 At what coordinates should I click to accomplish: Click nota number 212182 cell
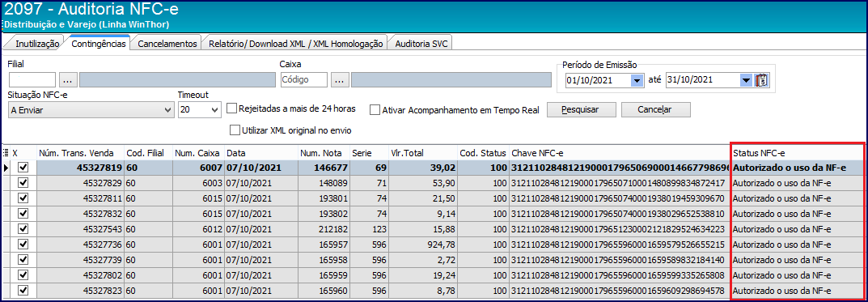coord(324,229)
